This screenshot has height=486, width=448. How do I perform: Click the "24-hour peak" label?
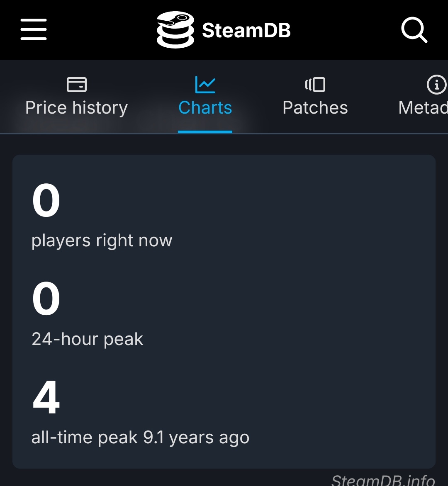pyautogui.click(x=88, y=339)
